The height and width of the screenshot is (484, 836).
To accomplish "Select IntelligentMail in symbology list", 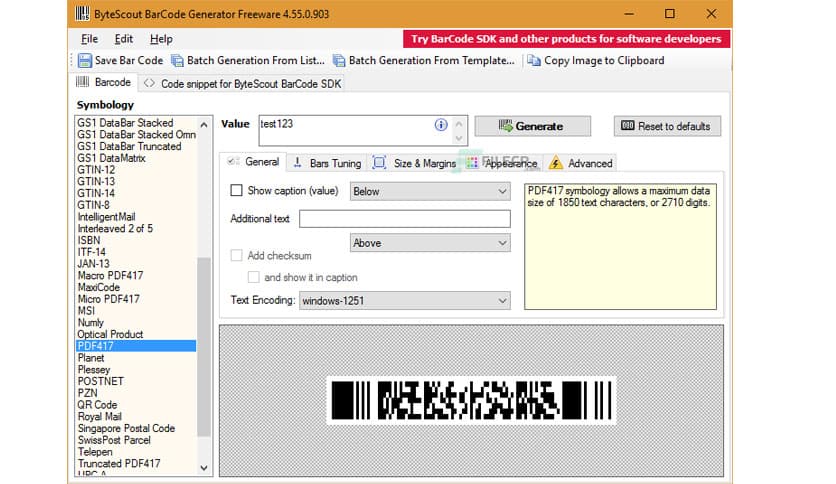I will [x=106, y=216].
